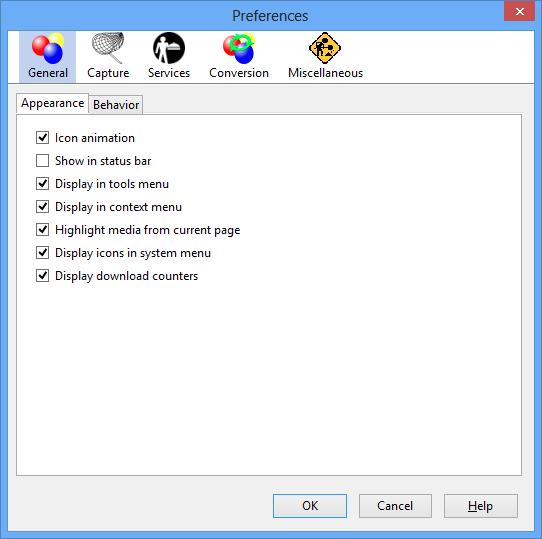Screen dimensions: 542x539
Task: Switch to the Behavior tab
Action: pos(116,105)
